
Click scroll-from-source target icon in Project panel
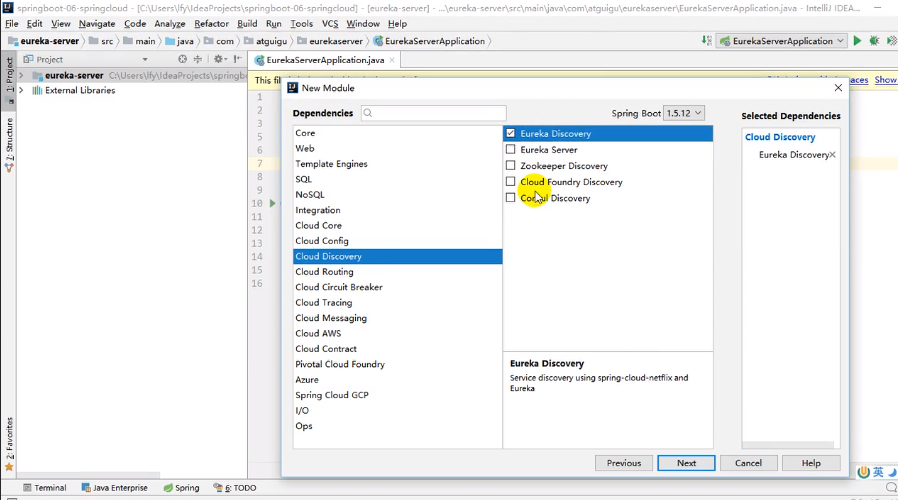point(182,59)
